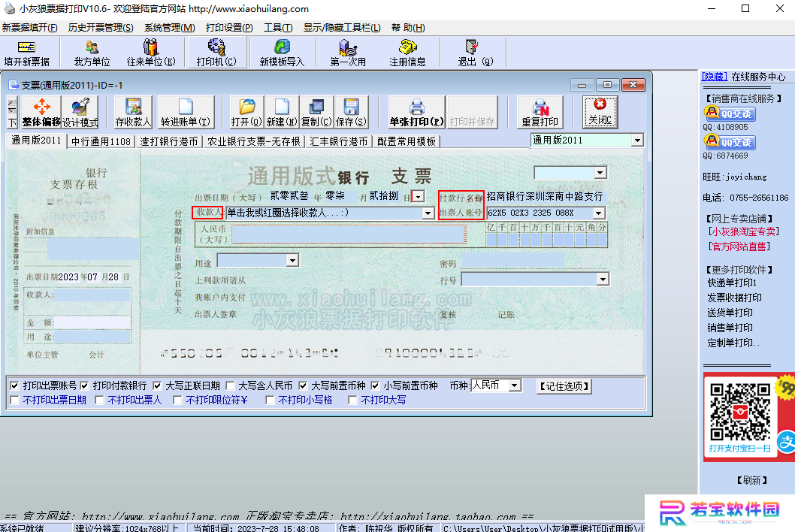
Task: Open 小灰狼淘宝专卖 link
Action: tap(743, 231)
